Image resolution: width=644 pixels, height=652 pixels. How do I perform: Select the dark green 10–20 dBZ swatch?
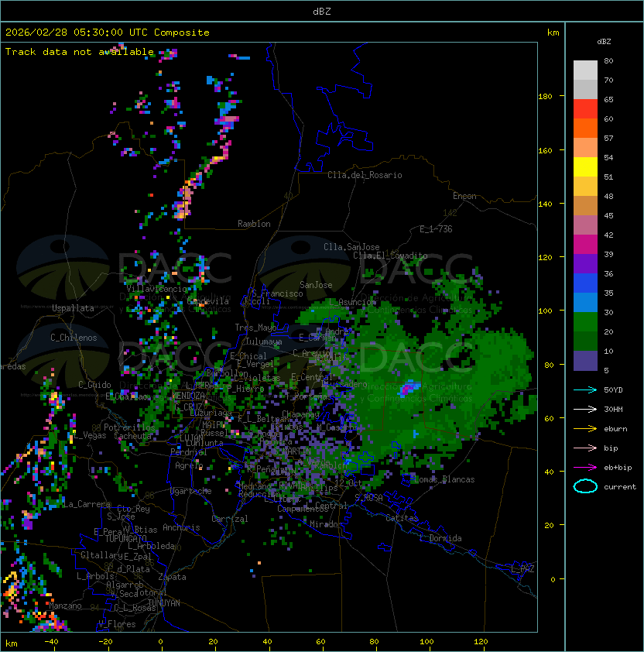click(585, 341)
